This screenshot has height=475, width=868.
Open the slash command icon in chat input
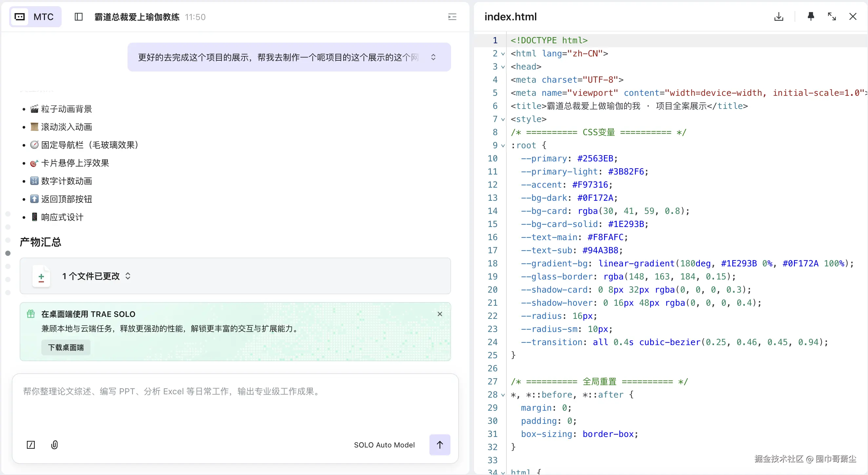coord(30,445)
